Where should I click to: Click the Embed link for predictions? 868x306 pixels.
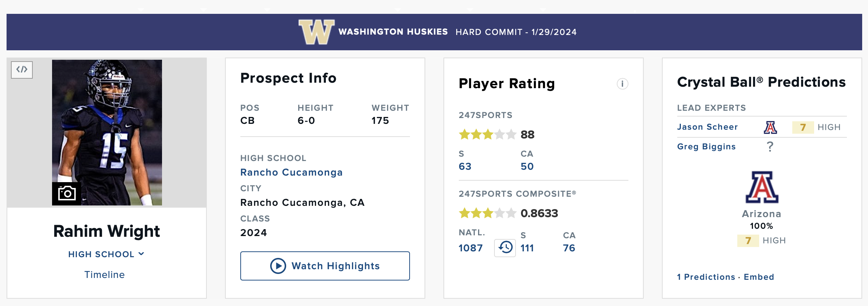(x=759, y=277)
